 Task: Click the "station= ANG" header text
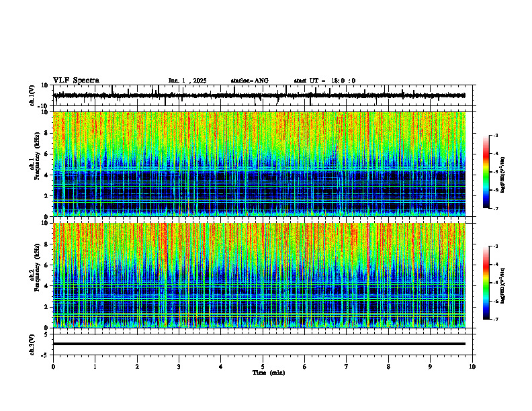coord(250,81)
